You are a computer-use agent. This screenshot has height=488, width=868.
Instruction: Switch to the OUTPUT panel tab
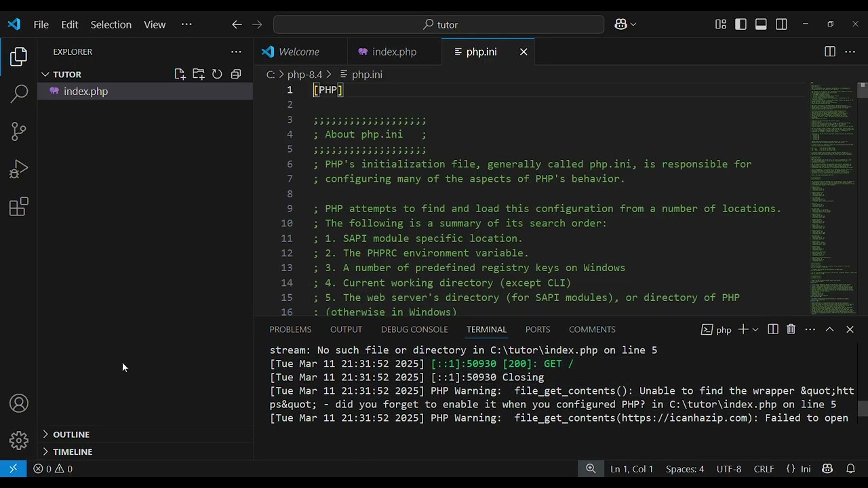[346, 329]
